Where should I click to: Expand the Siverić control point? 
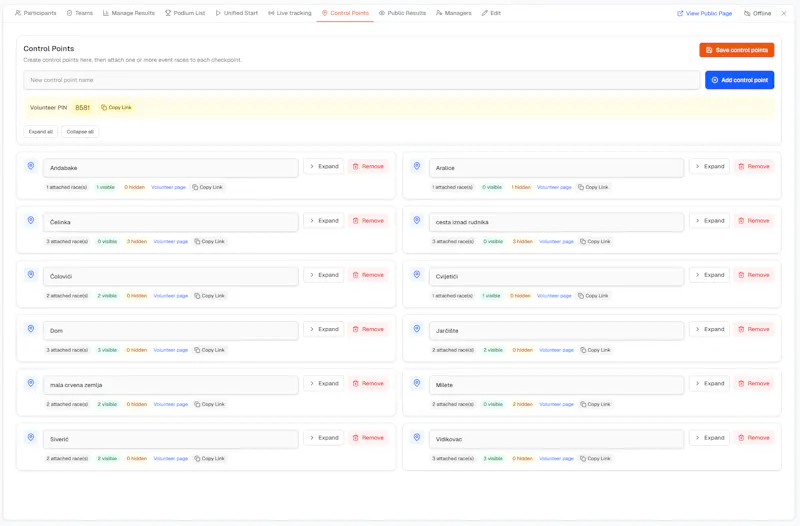[x=324, y=438]
